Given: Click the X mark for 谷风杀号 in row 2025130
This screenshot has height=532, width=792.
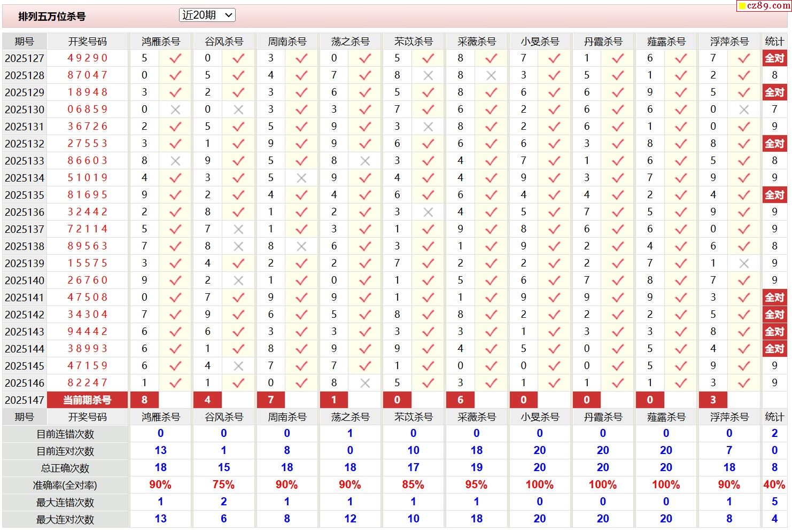Looking at the screenshot, I should (238, 109).
